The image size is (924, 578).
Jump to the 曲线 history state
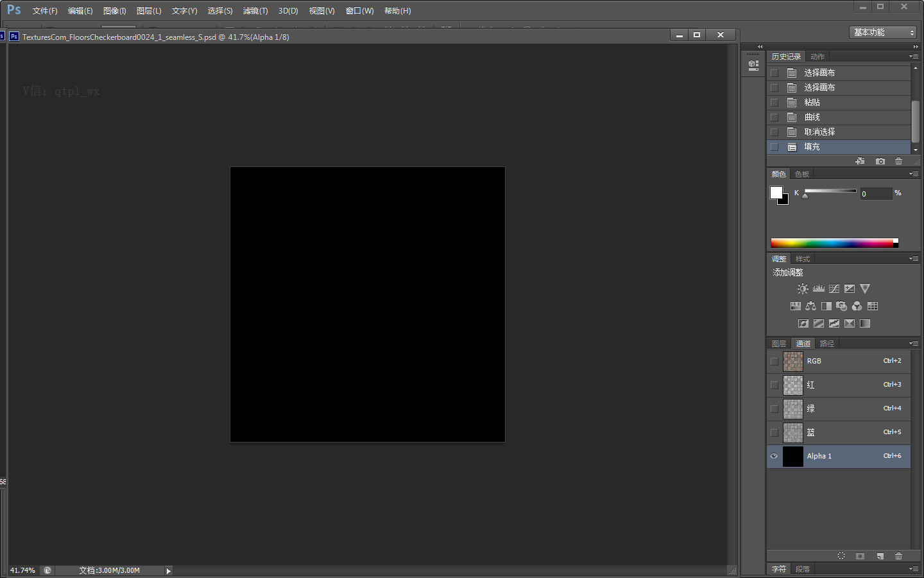tap(839, 118)
